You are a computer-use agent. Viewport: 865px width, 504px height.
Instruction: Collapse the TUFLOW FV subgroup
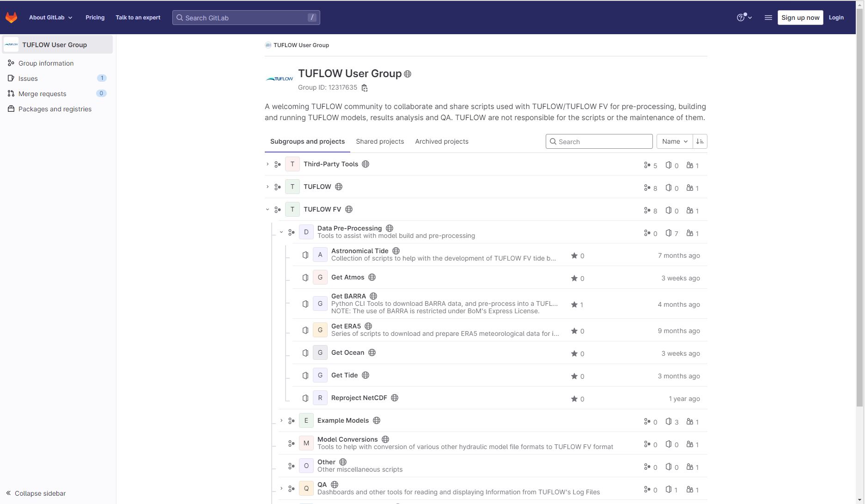[268, 209]
